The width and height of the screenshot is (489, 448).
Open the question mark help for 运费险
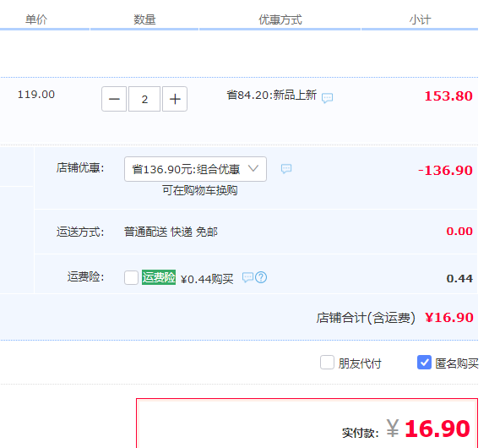[x=261, y=277]
